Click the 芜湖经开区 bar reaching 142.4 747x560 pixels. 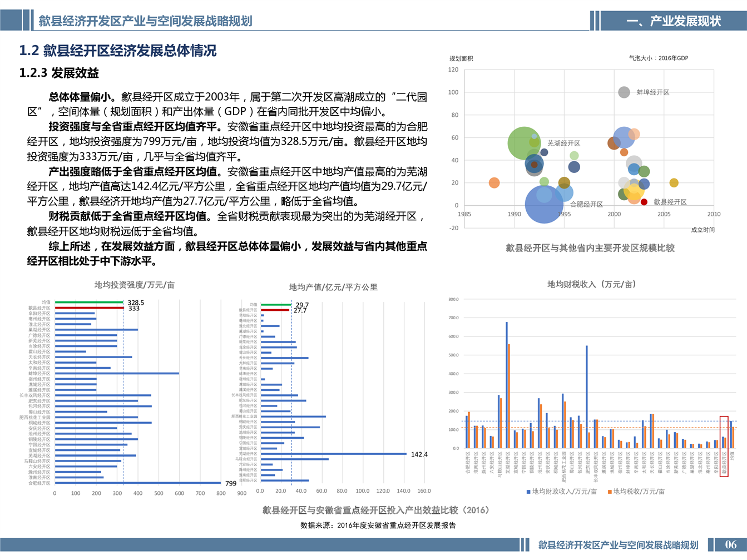tap(334, 454)
